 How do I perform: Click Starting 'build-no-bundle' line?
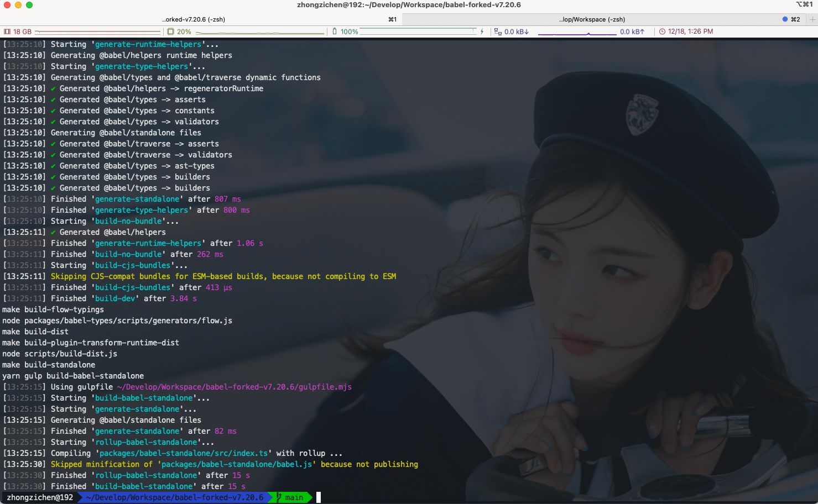click(115, 221)
